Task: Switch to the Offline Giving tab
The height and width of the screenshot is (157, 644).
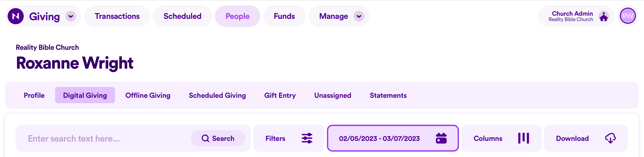Action: tap(147, 95)
